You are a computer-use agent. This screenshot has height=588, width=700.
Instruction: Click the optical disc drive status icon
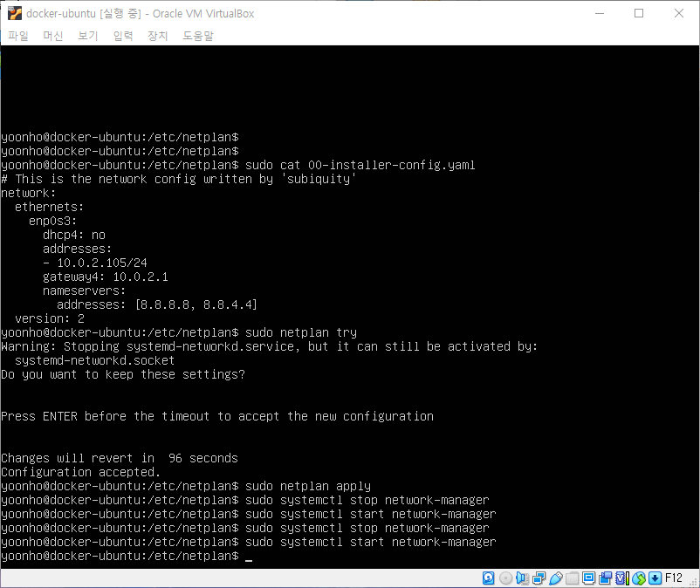click(x=505, y=578)
